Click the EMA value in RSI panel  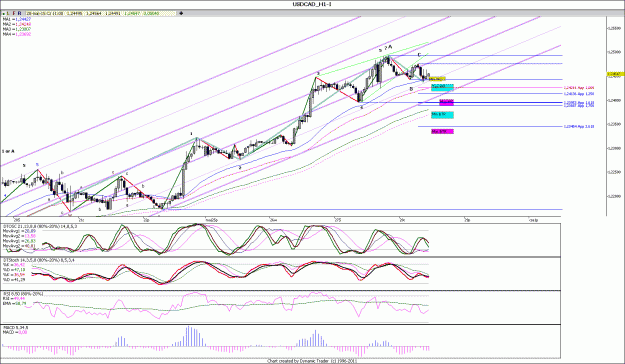coord(14,303)
